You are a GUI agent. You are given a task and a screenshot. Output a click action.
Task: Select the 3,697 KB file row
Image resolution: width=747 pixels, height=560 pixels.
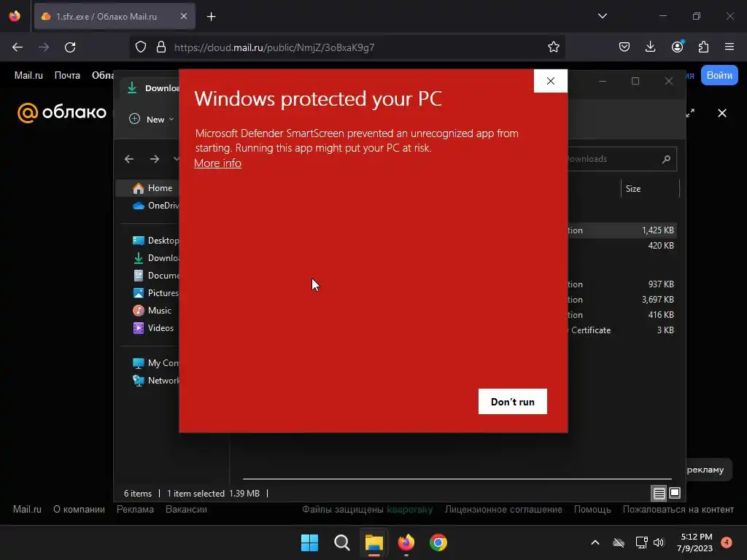click(x=622, y=300)
